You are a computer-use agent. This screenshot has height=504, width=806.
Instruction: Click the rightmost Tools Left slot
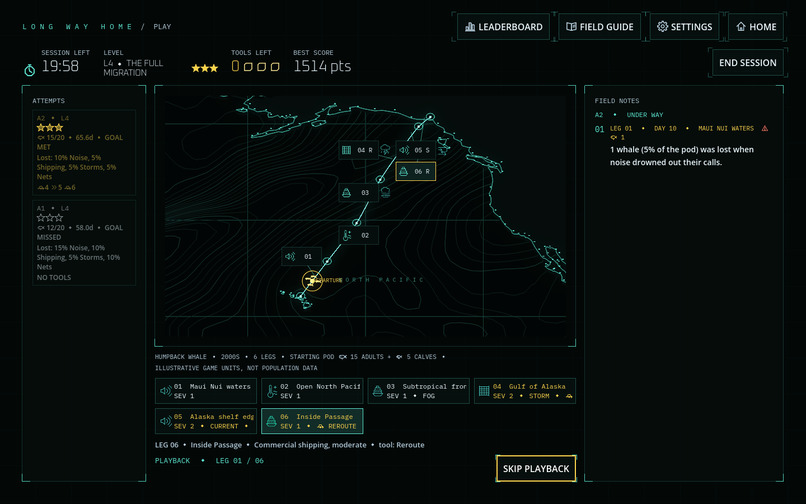[x=275, y=66]
